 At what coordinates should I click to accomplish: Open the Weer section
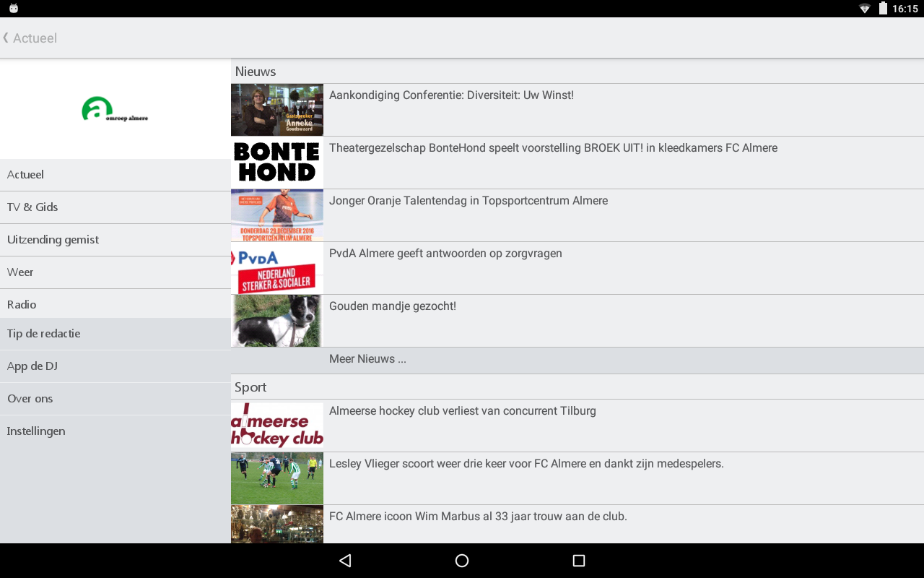[115, 272]
